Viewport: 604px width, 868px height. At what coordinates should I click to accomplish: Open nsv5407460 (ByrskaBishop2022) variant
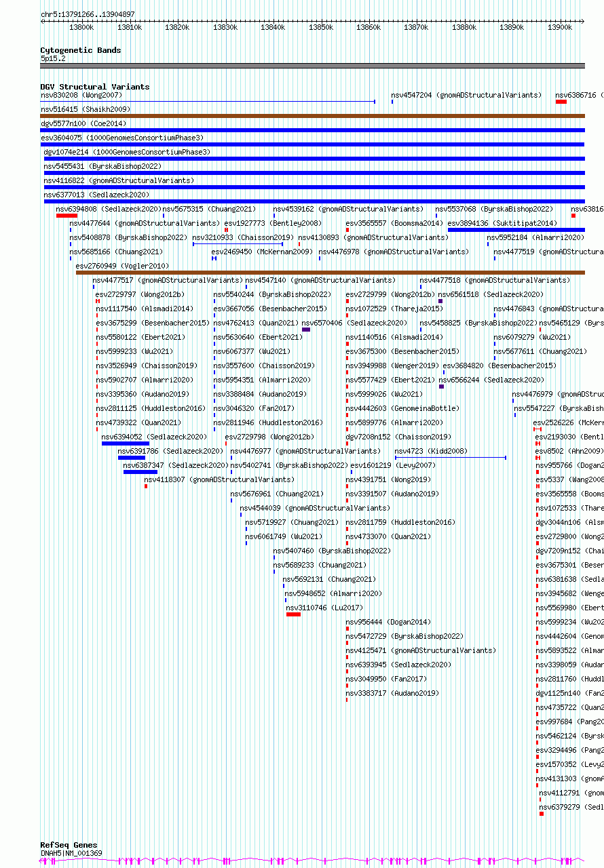[332, 551]
